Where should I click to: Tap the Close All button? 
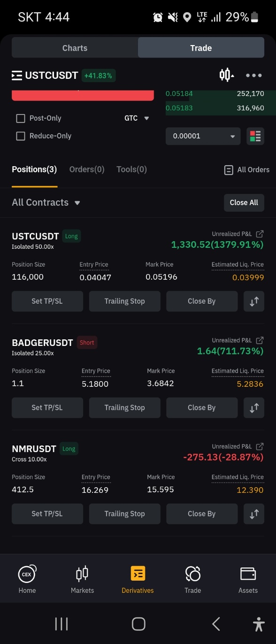[x=244, y=203]
